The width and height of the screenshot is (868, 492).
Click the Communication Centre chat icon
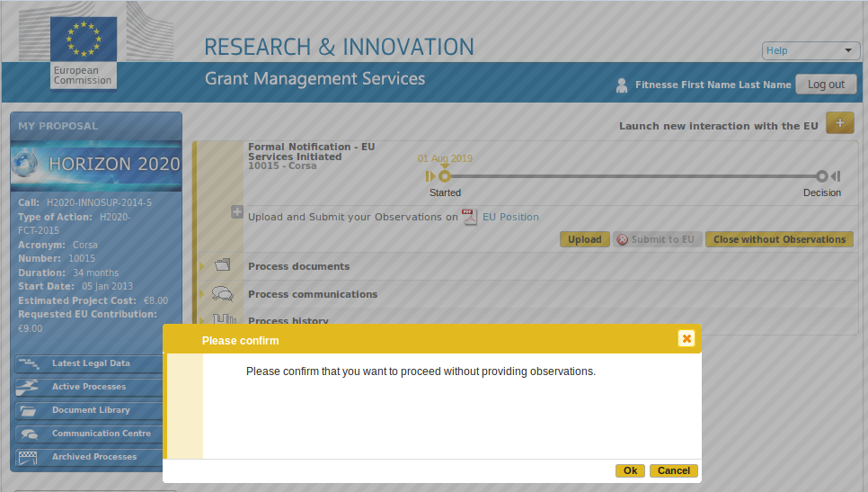pos(30,434)
